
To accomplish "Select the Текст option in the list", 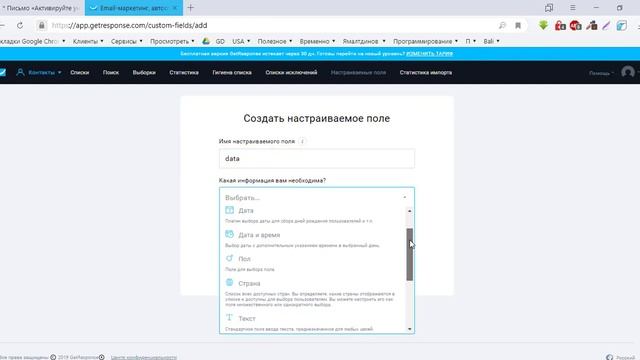I will coord(313,322).
